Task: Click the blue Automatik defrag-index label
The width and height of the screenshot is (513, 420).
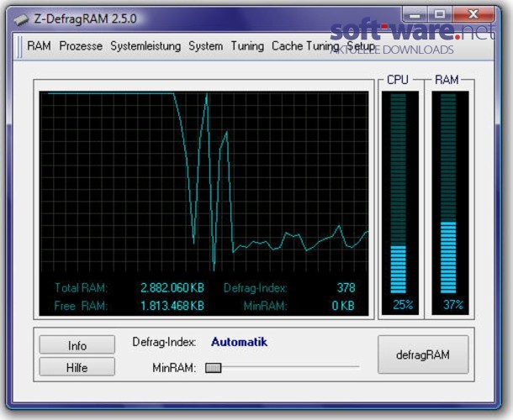Action: tap(239, 342)
